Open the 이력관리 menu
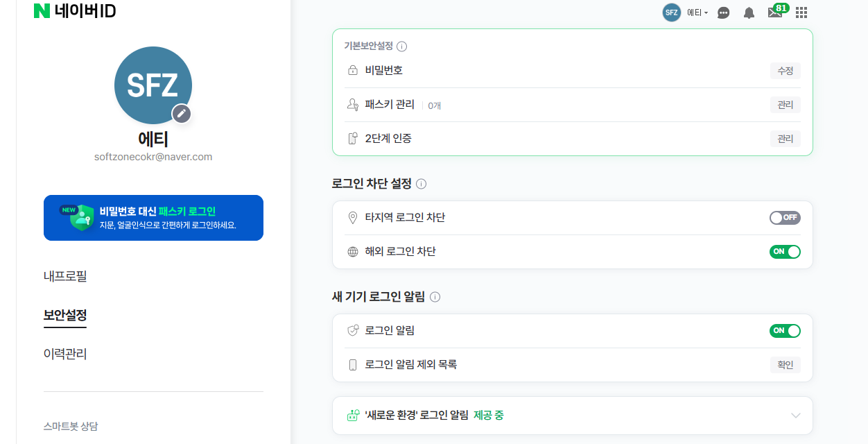Screen dimensions: 868x444 65,354
